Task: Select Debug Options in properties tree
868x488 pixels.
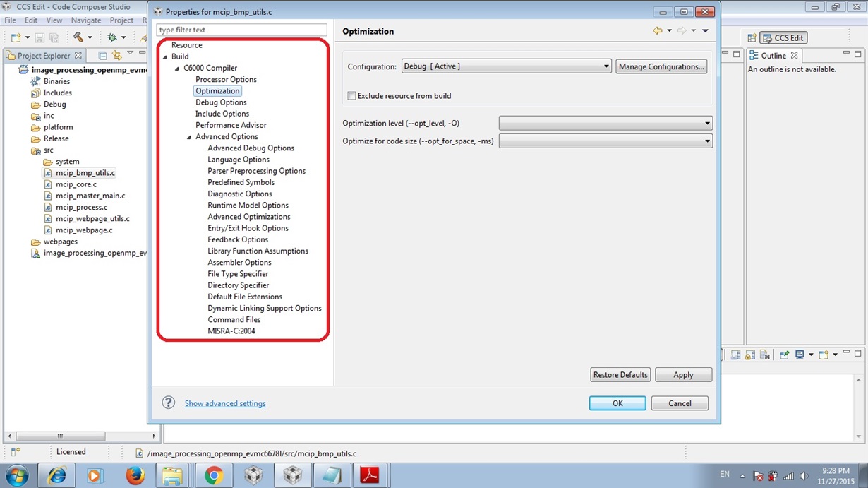Action: tap(221, 102)
